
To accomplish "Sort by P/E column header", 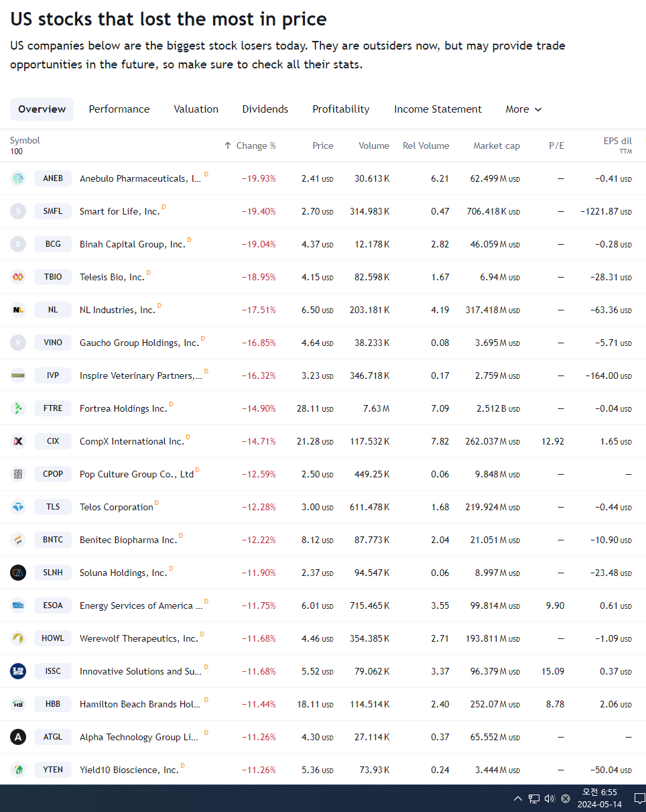I will [557, 146].
